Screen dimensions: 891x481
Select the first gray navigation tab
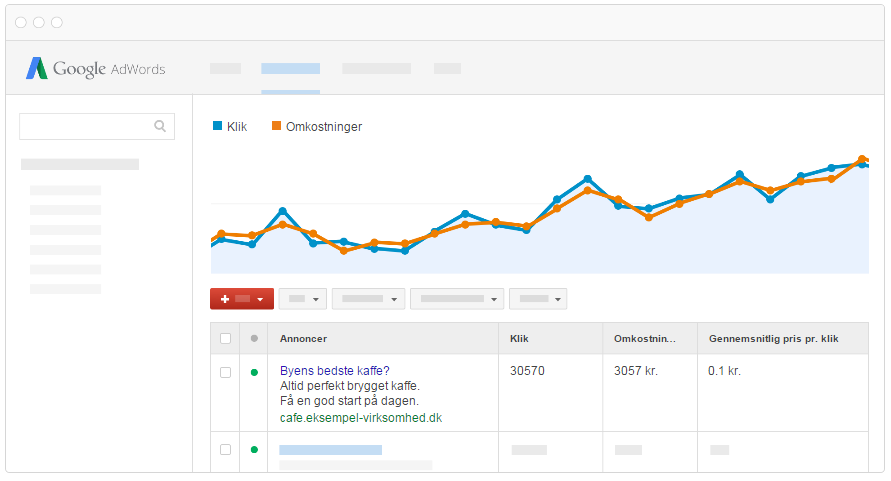pos(226,69)
